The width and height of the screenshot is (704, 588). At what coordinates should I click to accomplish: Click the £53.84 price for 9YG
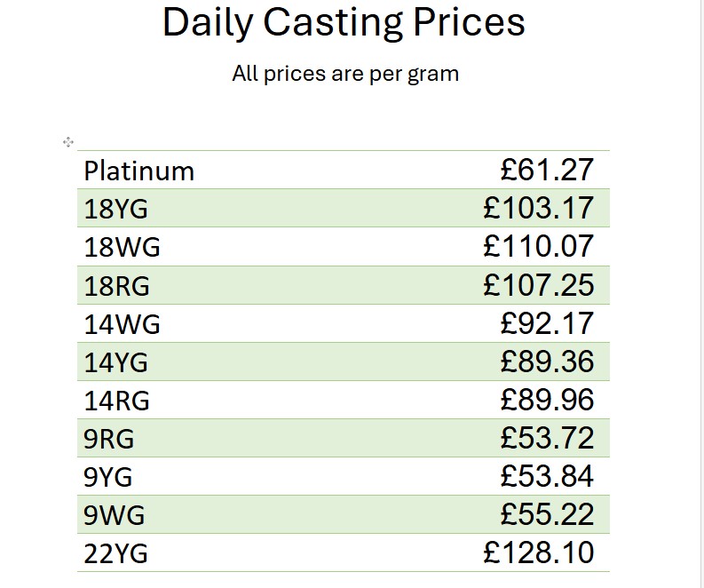(x=546, y=476)
